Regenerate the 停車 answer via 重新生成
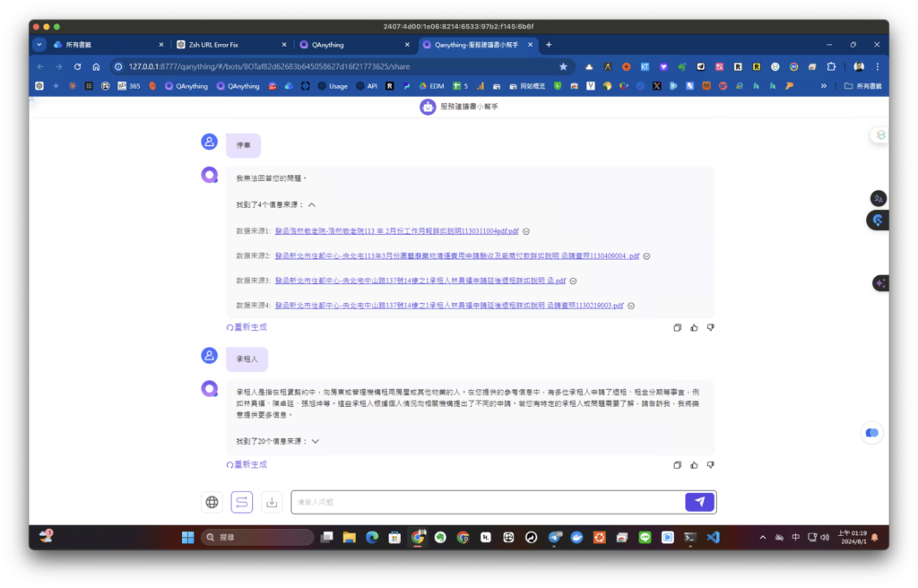 pyautogui.click(x=247, y=327)
